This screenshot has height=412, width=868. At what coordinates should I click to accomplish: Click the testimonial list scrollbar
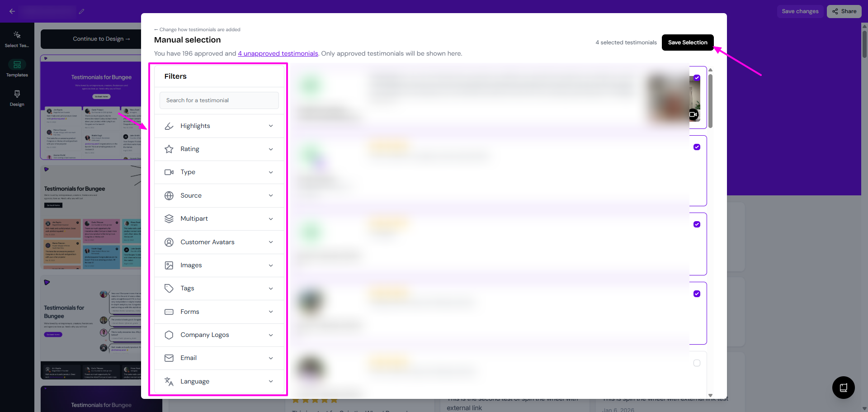click(710, 101)
